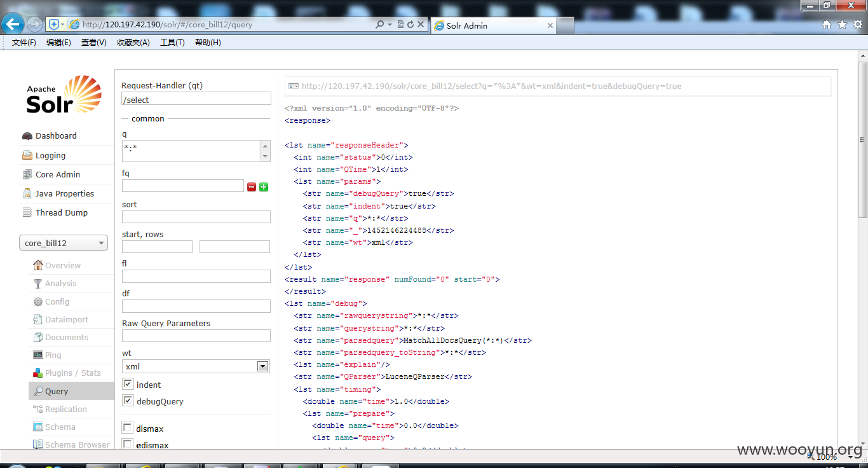Uncheck the debugQuery checkbox
This screenshot has width=868, height=468.
[x=128, y=401]
